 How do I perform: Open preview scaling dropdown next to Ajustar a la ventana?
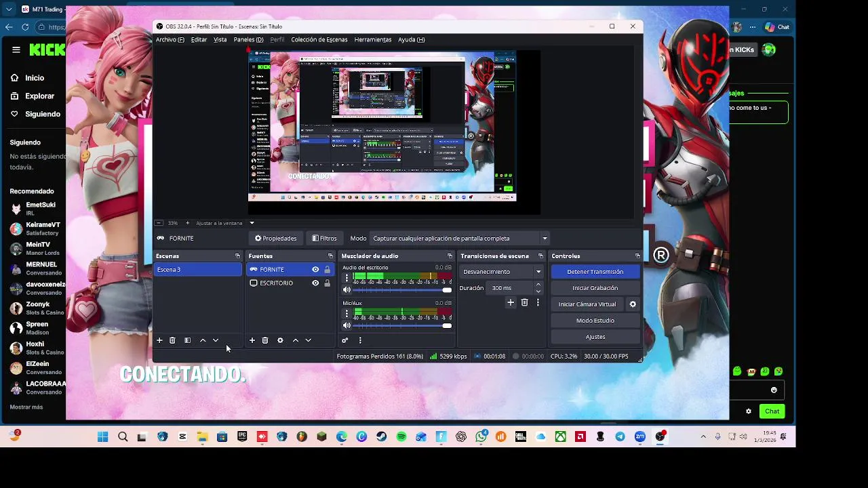252,223
